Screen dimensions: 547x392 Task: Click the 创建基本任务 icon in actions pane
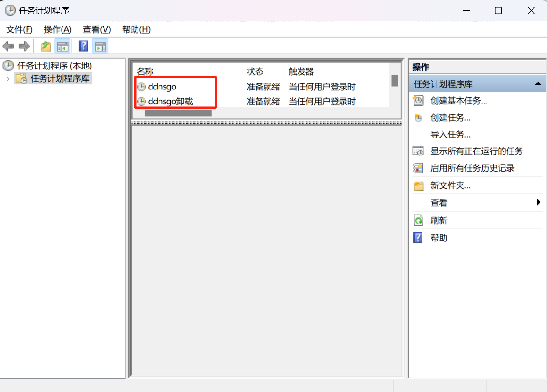418,101
